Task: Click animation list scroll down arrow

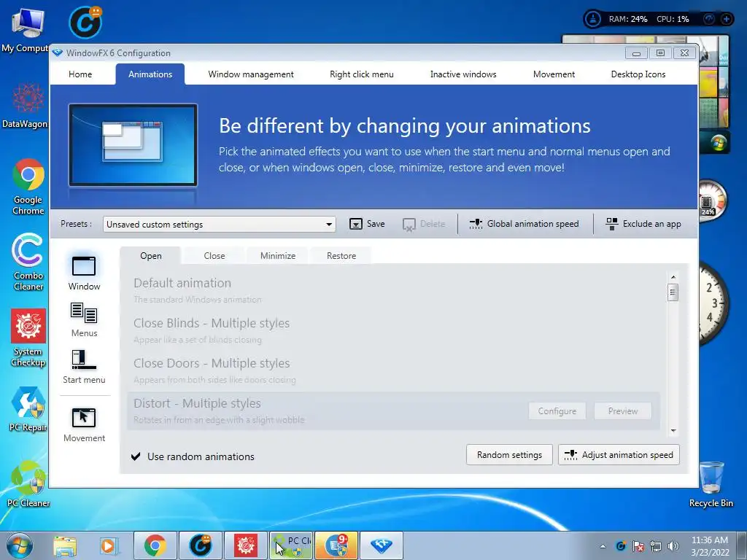Action: pos(673,430)
